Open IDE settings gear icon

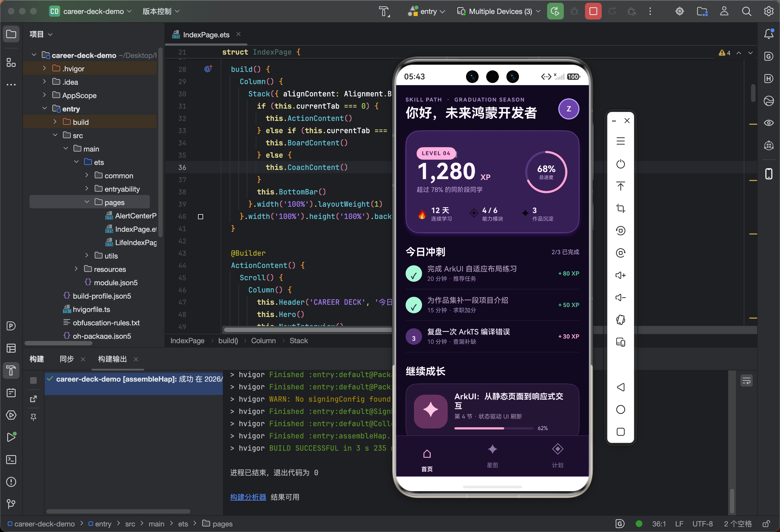click(x=769, y=11)
